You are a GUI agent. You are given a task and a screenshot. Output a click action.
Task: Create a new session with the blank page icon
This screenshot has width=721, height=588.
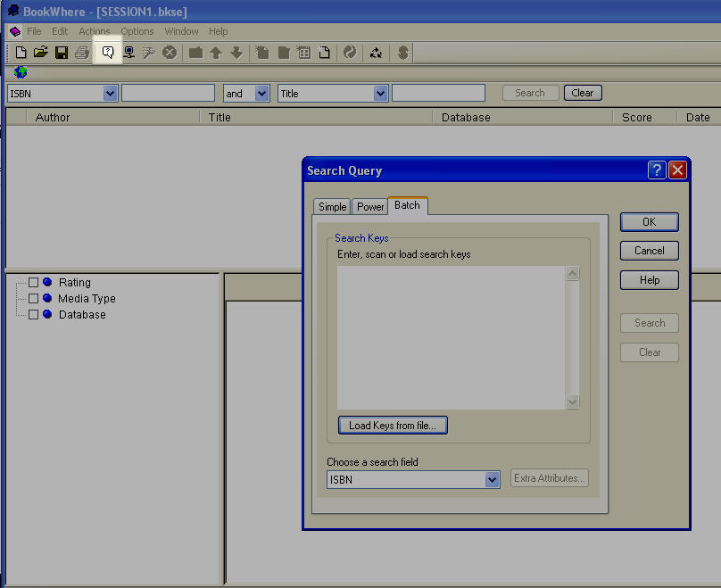tap(21, 53)
